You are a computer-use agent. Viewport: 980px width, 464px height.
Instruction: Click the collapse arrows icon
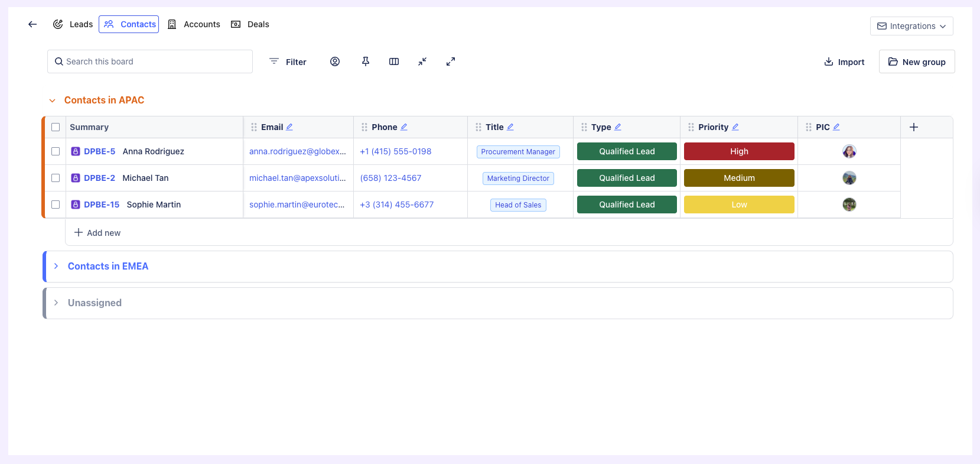[x=422, y=61]
